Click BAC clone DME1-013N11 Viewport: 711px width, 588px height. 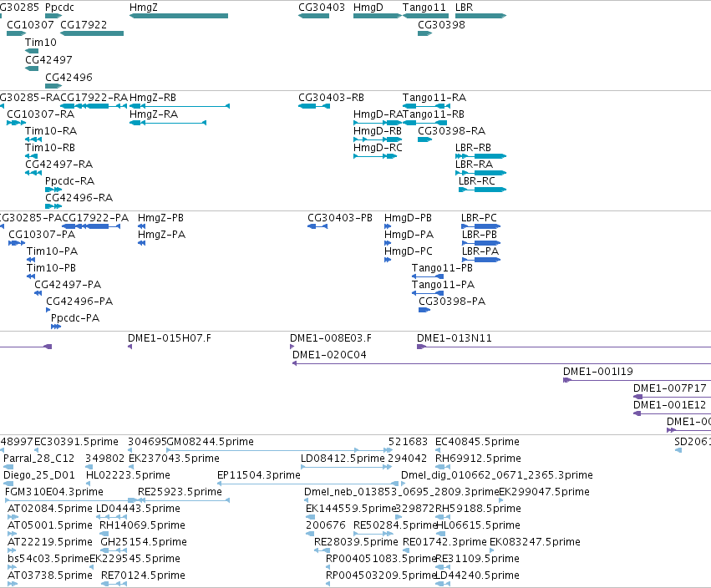point(564,347)
